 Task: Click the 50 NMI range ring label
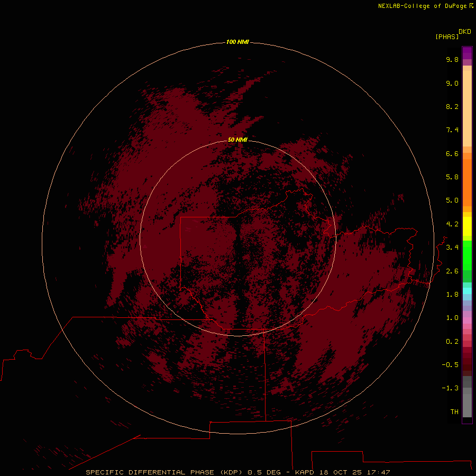[x=237, y=140]
